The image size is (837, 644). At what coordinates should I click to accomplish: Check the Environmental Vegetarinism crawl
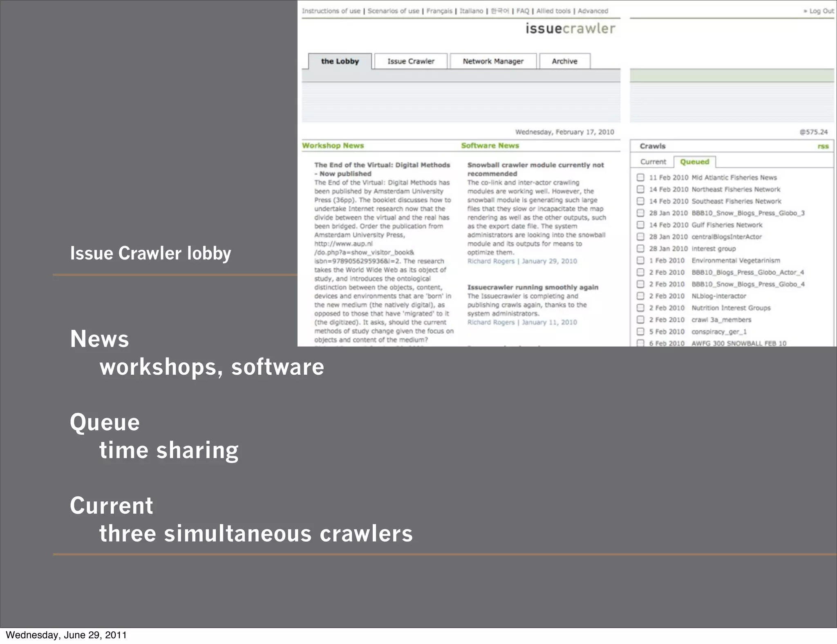(x=640, y=260)
